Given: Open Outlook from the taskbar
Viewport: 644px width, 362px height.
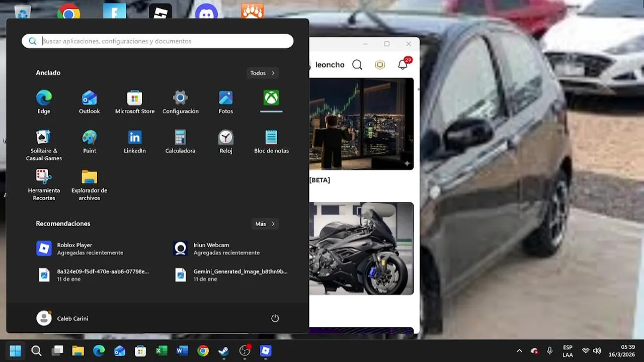Looking at the screenshot, I should pyautogui.click(x=120, y=350).
